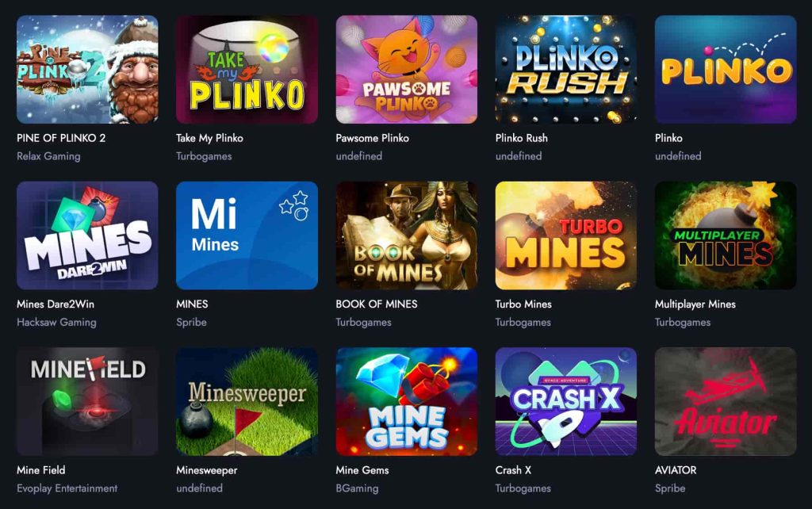Click the BGaming provider label
This screenshot has height=509, width=812.
pyautogui.click(x=358, y=488)
